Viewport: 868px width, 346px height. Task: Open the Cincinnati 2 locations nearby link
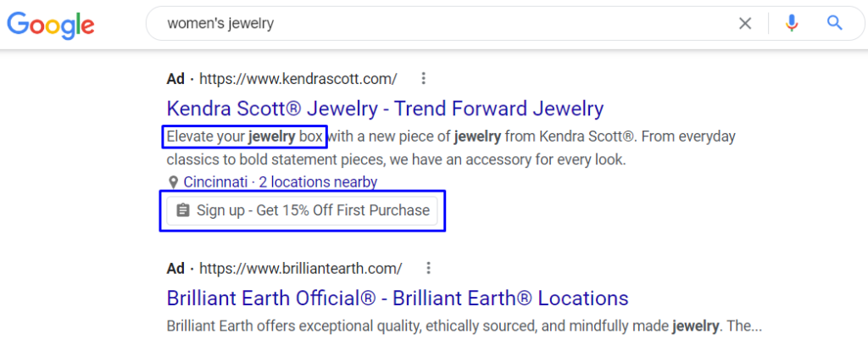point(280,181)
